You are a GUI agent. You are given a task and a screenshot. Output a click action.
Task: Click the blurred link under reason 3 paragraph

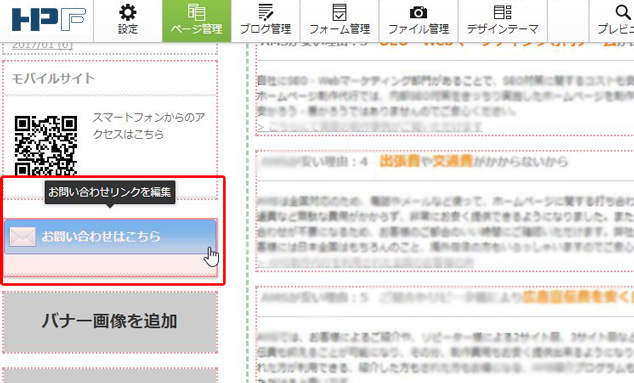coord(370,127)
